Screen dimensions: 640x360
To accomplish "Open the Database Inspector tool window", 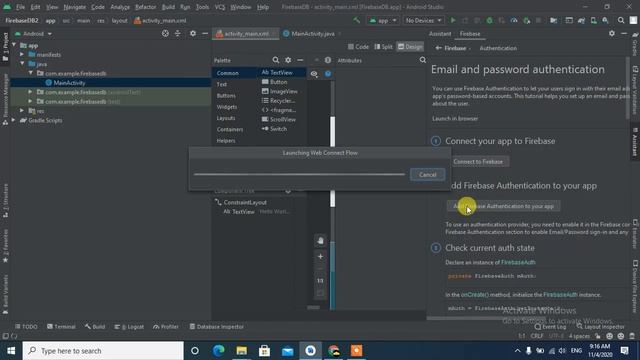I will point(217,327).
